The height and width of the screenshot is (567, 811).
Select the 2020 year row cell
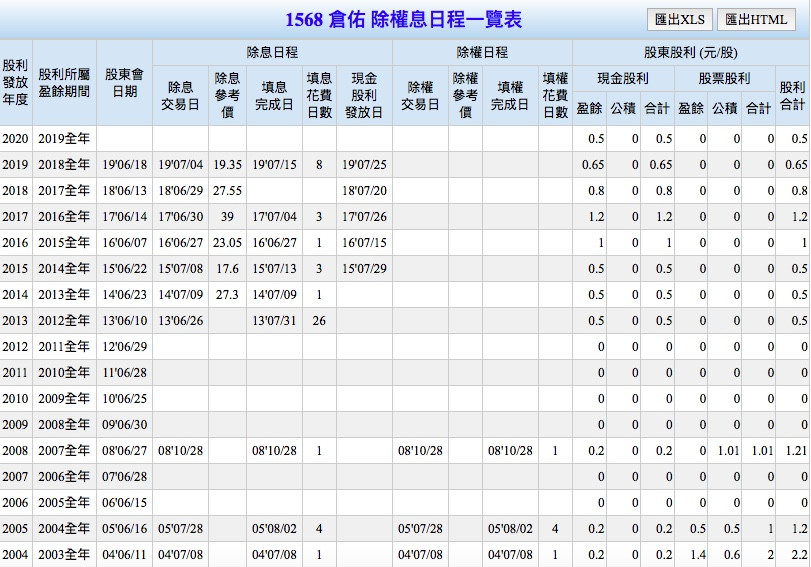click(16, 139)
